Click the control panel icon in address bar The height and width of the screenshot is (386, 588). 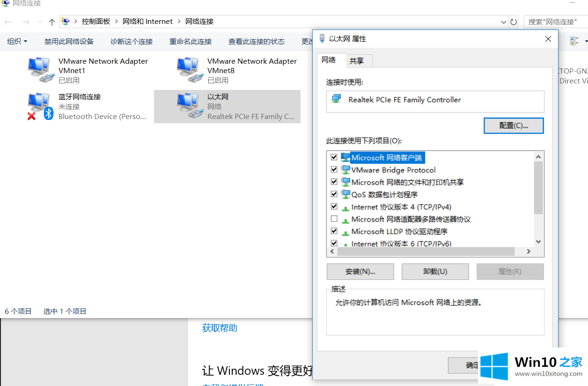pyautogui.click(x=66, y=22)
